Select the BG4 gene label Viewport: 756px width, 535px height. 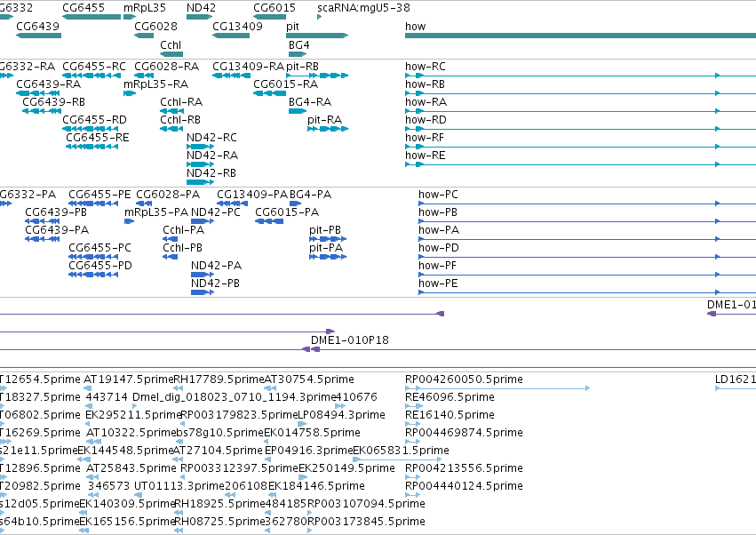click(x=298, y=45)
